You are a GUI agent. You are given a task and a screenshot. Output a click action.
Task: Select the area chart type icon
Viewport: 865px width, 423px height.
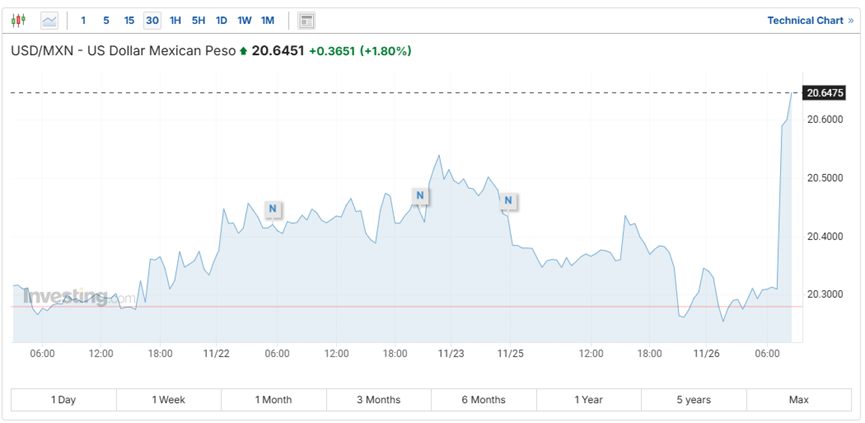(x=48, y=20)
